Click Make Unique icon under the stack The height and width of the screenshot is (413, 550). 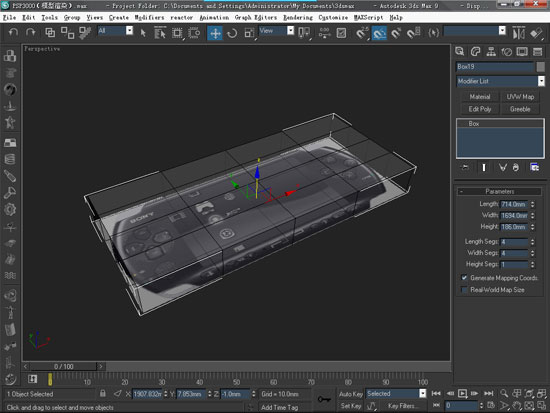tap(503, 167)
